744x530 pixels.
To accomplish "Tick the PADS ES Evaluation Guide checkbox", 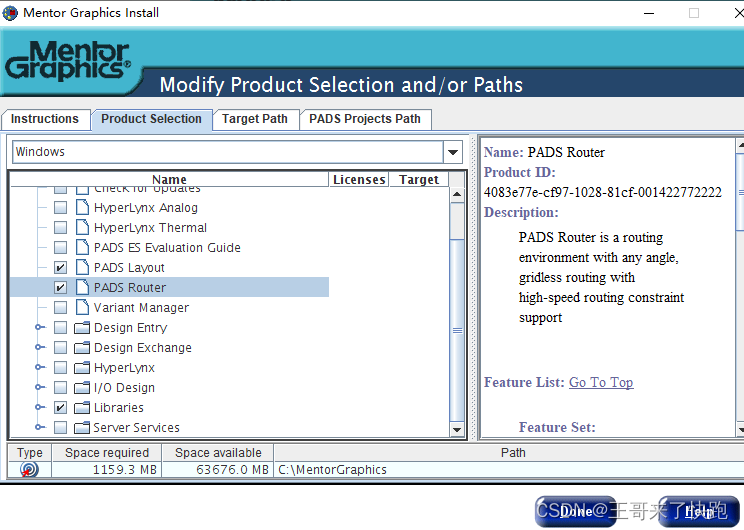I will 60,247.
